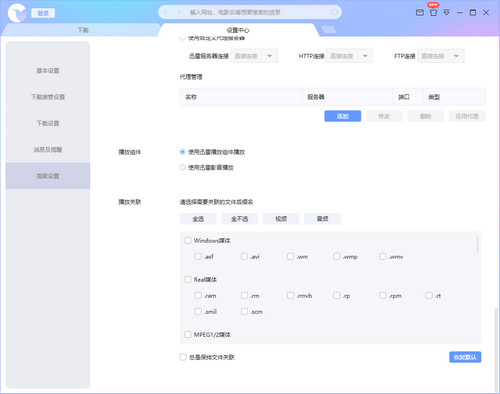Check the .scm extension checkbox

(x=244, y=311)
